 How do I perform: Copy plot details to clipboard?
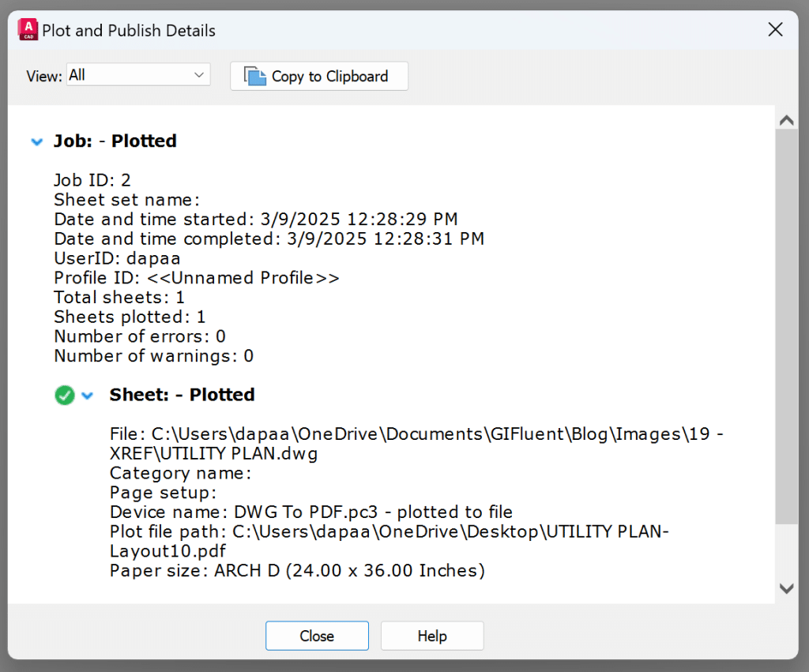(319, 76)
